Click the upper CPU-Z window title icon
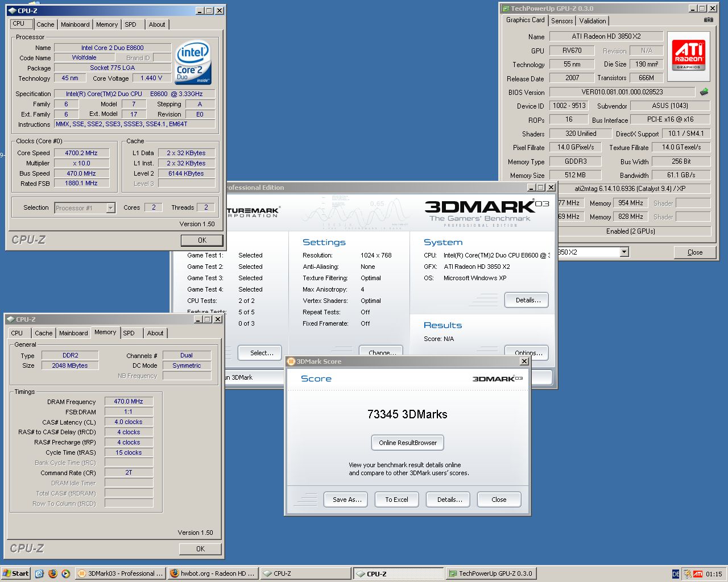Image resolution: width=728 pixels, height=582 pixels. [x=12, y=11]
